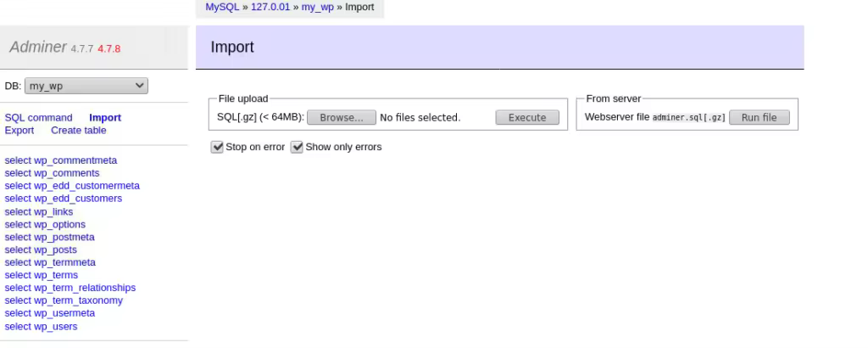
Task: Open the my_wp database breadcrumb link
Action: click(318, 7)
